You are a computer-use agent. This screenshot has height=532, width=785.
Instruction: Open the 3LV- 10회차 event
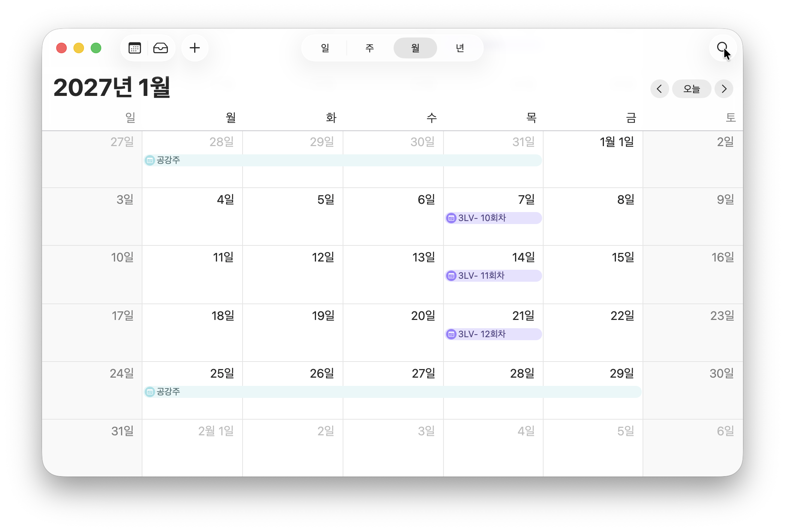[x=493, y=218]
